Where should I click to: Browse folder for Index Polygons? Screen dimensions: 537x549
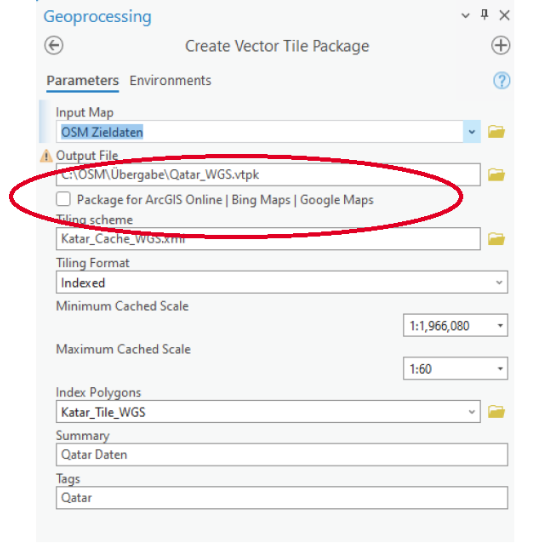[x=496, y=411]
